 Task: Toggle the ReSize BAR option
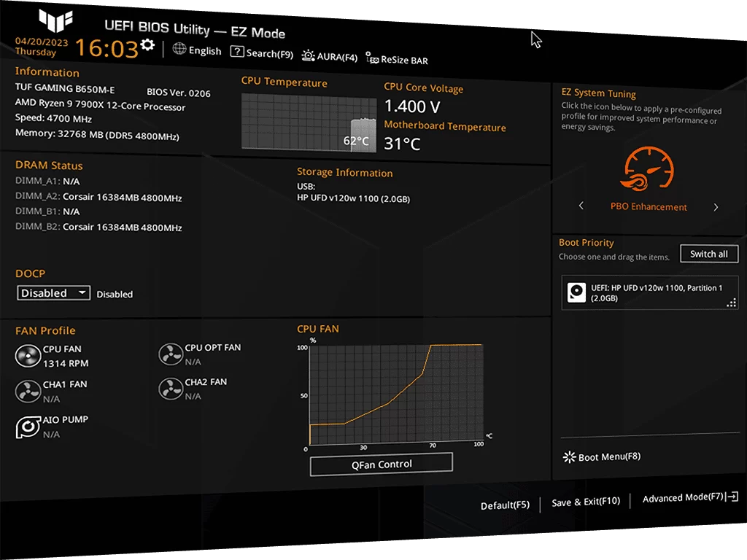[397, 60]
